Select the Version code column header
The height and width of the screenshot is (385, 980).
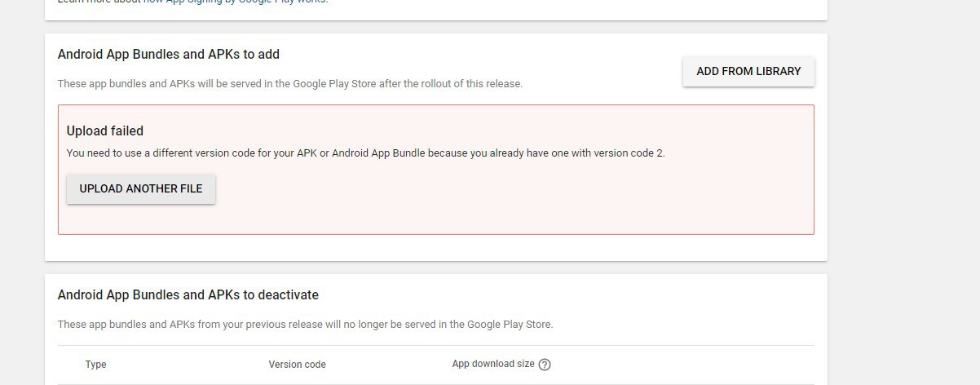(297, 365)
